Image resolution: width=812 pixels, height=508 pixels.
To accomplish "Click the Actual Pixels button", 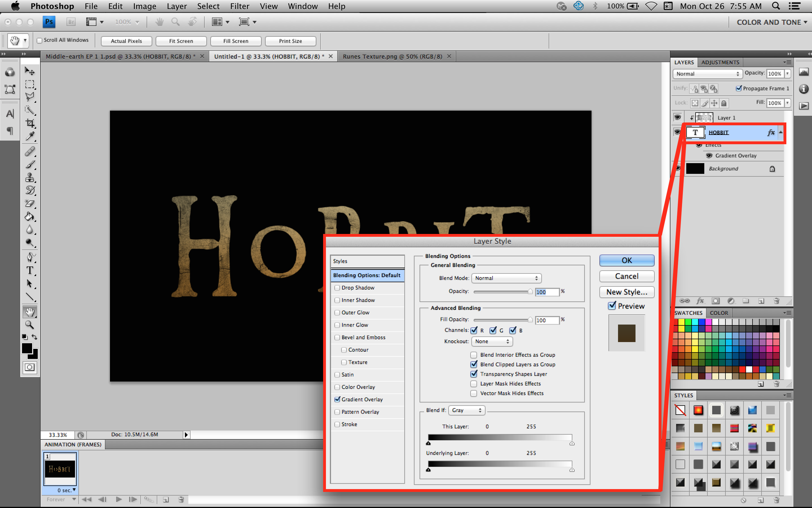I will coord(127,41).
